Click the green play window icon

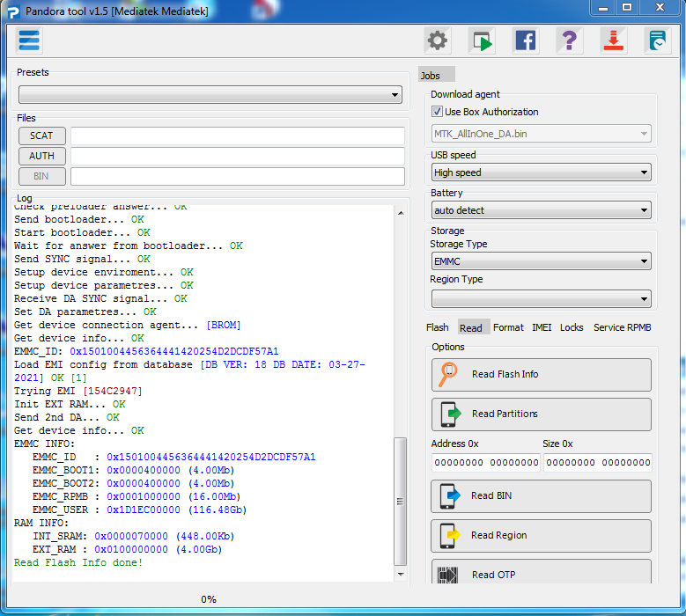(482, 40)
